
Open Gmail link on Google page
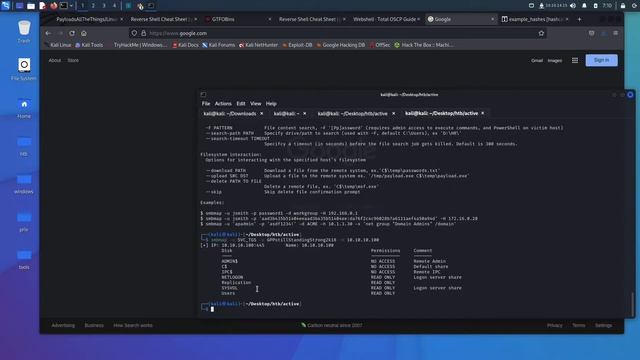point(537,60)
